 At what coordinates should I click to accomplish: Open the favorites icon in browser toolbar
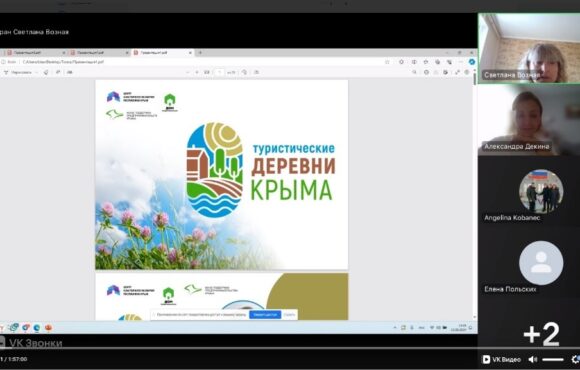pyautogui.click(x=426, y=62)
